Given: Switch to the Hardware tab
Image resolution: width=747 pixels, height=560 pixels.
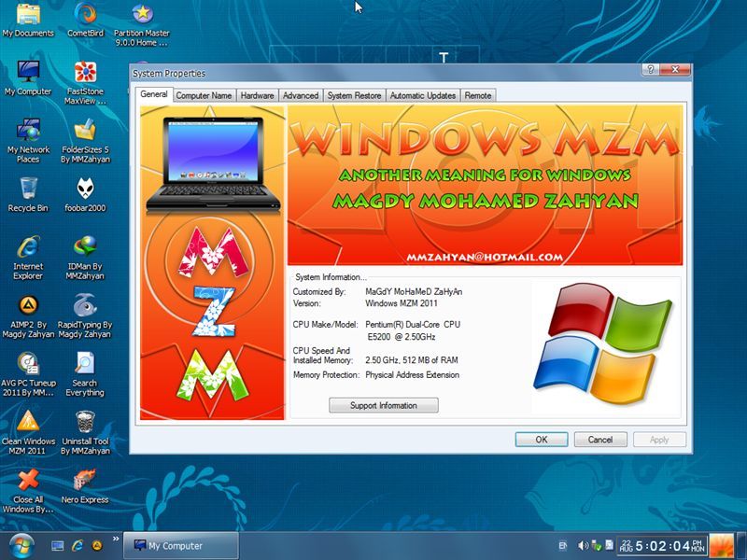Looking at the screenshot, I should 258,96.
